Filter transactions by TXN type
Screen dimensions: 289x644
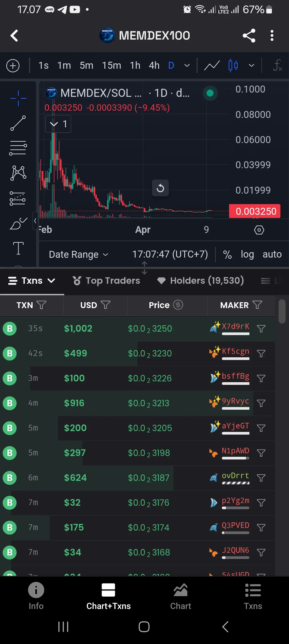click(41, 305)
